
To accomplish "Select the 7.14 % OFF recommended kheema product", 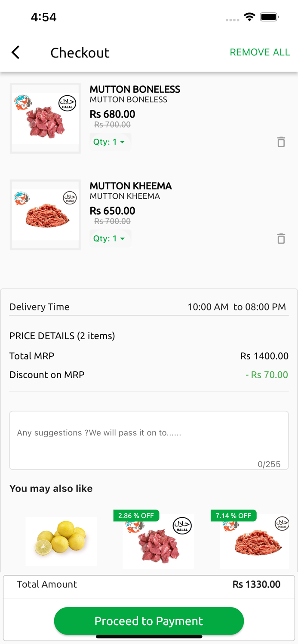I will coord(255,541).
